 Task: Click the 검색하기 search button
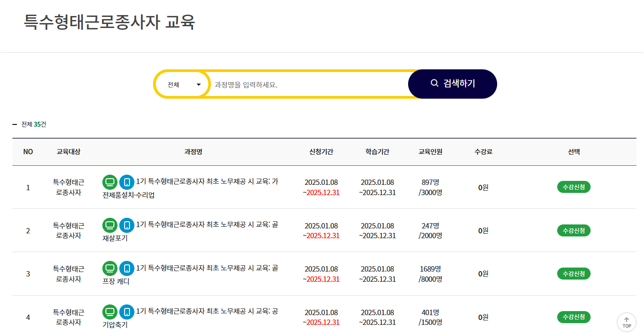click(x=452, y=84)
